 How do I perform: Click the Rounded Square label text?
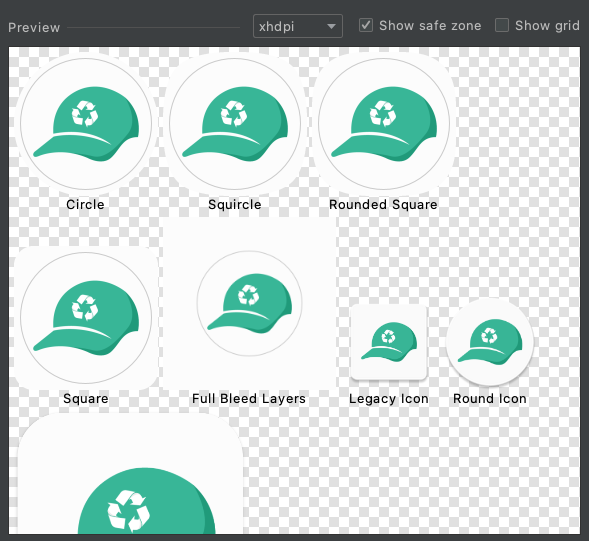tap(384, 204)
